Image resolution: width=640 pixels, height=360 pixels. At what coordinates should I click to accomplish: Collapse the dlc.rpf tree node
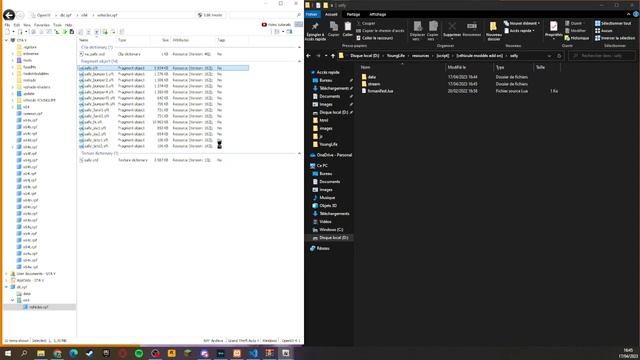[7, 287]
